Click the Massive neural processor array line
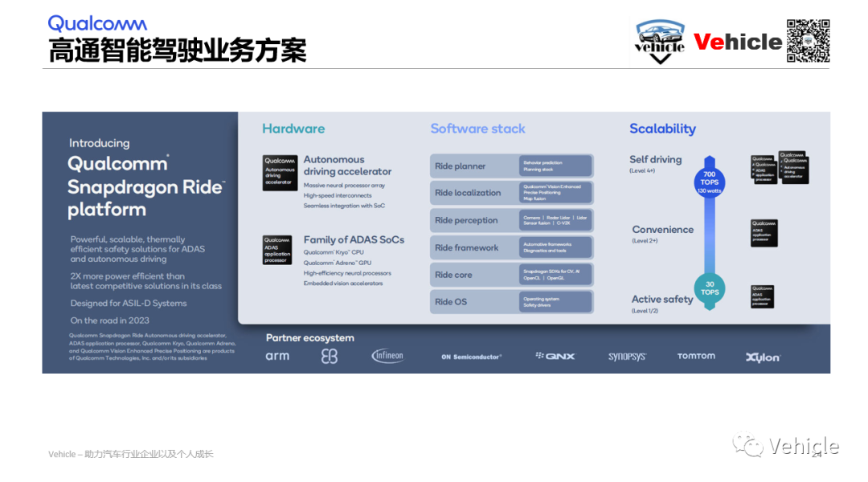 tap(344, 186)
